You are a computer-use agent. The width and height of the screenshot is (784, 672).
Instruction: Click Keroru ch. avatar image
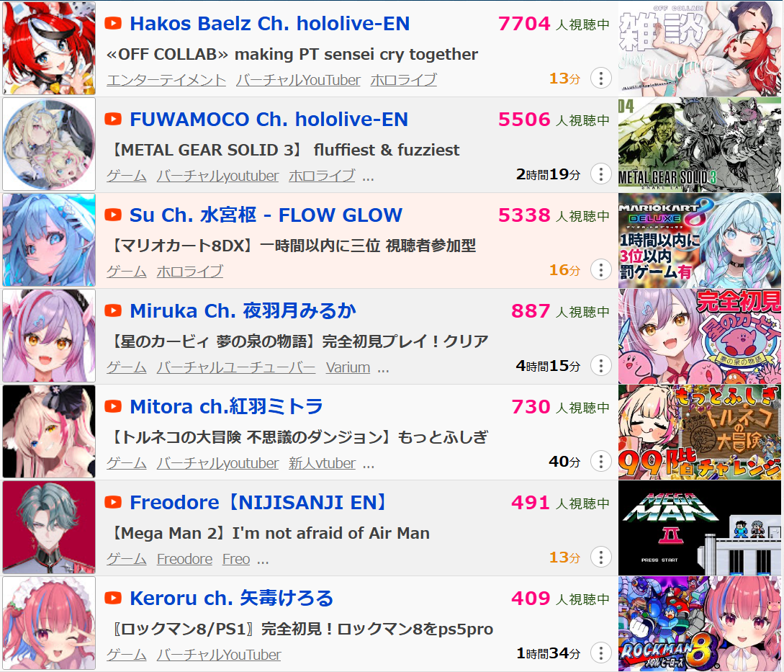(x=49, y=624)
